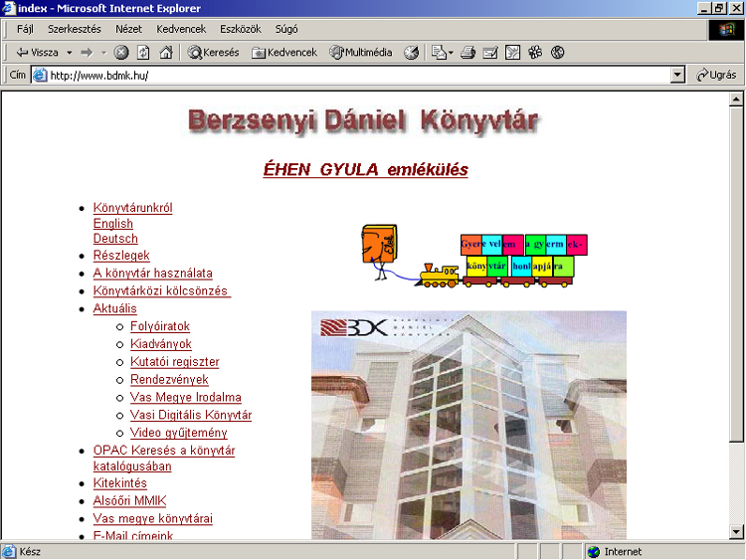746x560 pixels.
Task: Click the Berzsenyi Dániel Könyvtár heading image
Action: point(362,120)
